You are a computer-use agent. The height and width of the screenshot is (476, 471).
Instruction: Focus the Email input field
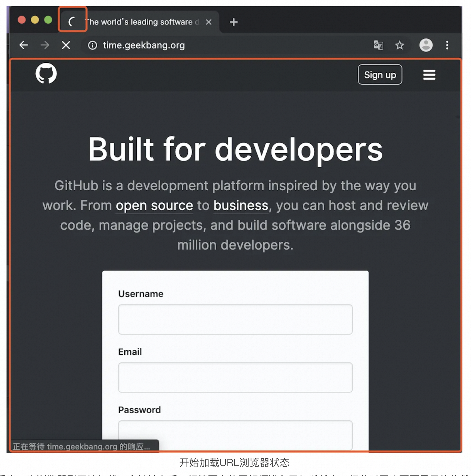tap(235, 377)
